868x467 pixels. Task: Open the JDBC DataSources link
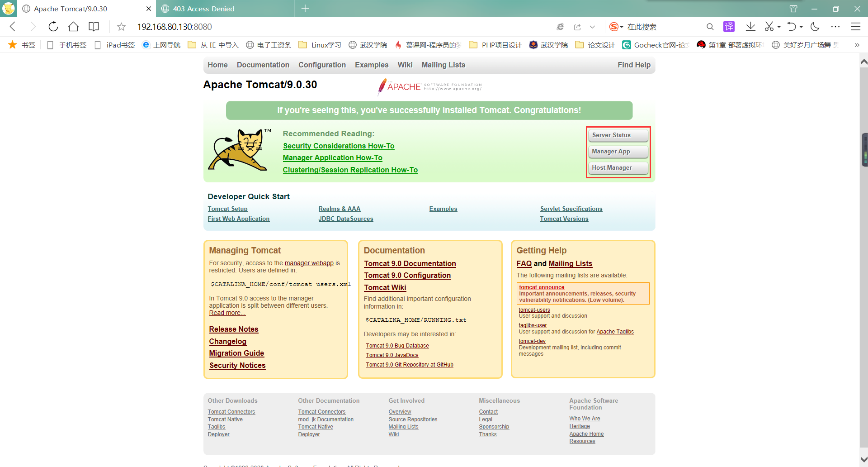[346, 219]
